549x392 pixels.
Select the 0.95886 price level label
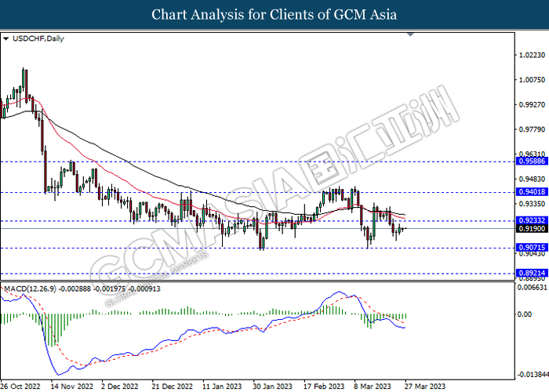click(532, 162)
